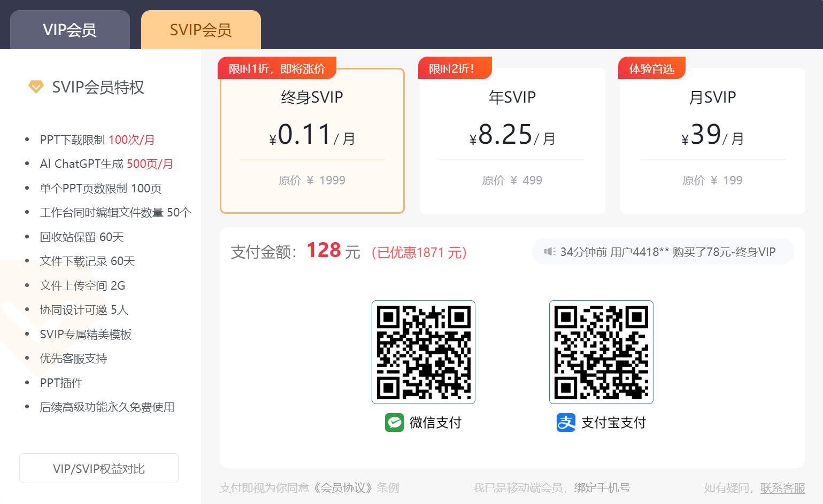
Task: Click the 支付宝支付 label
Action: tap(613, 423)
